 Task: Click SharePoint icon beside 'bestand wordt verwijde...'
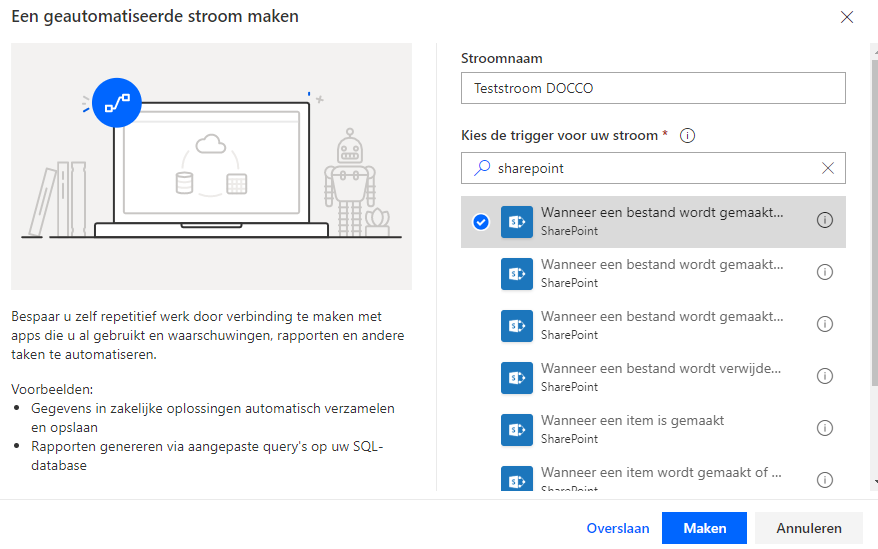click(516, 378)
